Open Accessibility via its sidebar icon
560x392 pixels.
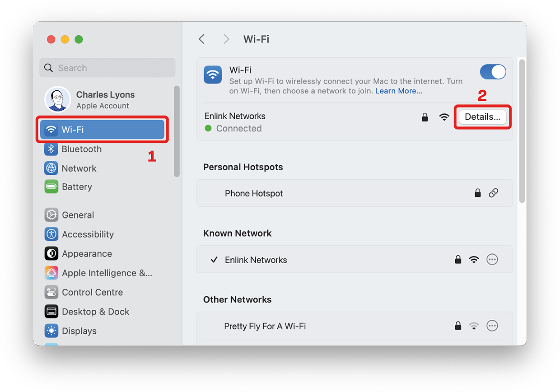51,234
